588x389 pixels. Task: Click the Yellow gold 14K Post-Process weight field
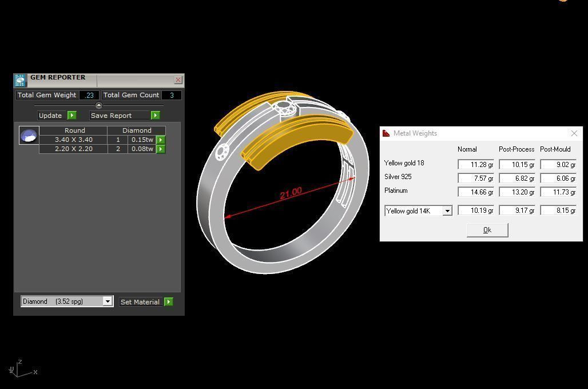[517, 210]
